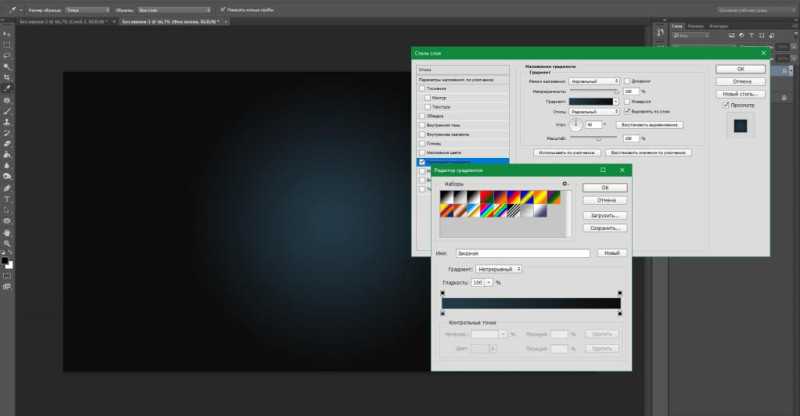Switch to second document tab

tap(174, 21)
